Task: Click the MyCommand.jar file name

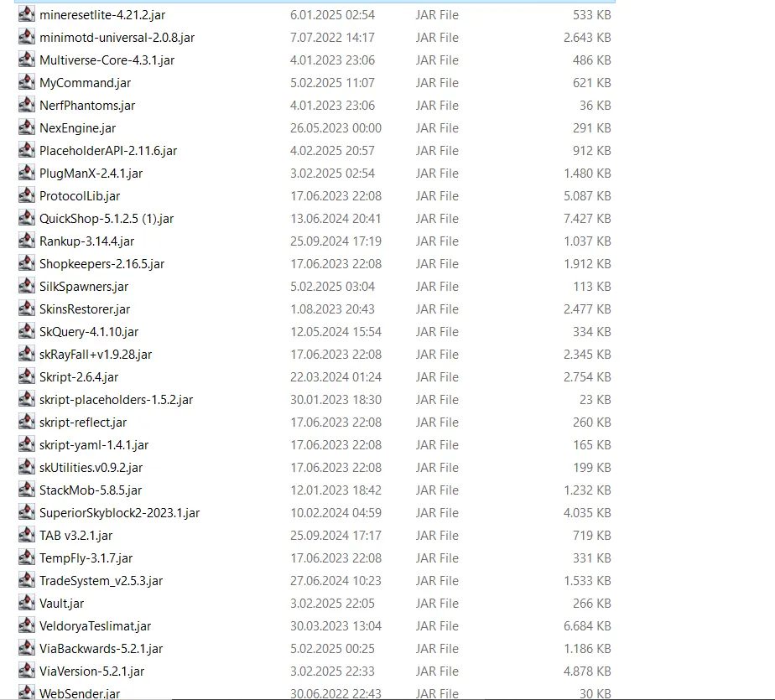Action: click(85, 83)
